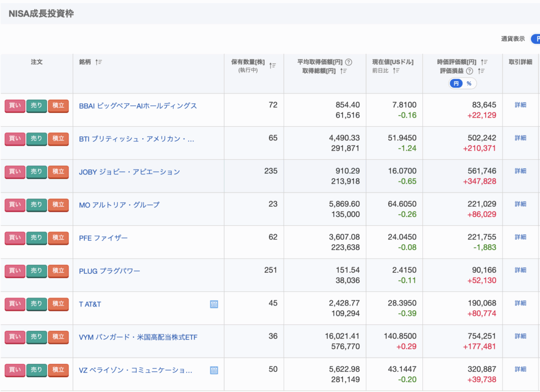Switch profit/loss display to percent

tap(469, 83)
